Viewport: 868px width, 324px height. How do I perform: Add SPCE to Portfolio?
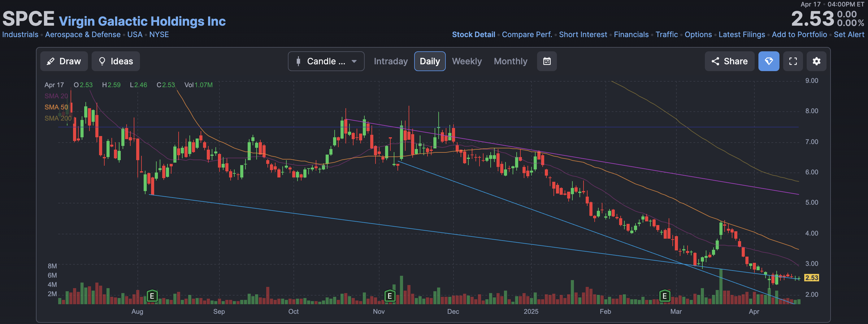point(799,35)
